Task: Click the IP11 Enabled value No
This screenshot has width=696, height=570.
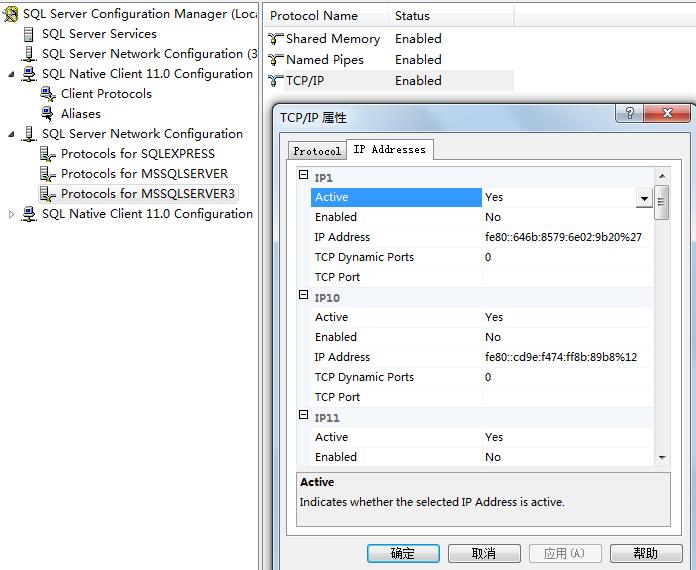Action: click(567, 457)
